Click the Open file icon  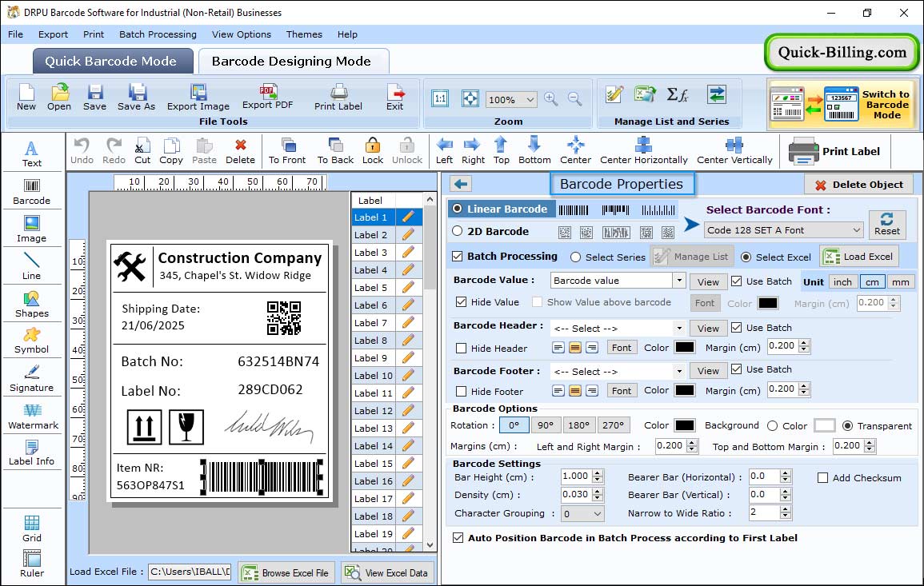point(59,98)
